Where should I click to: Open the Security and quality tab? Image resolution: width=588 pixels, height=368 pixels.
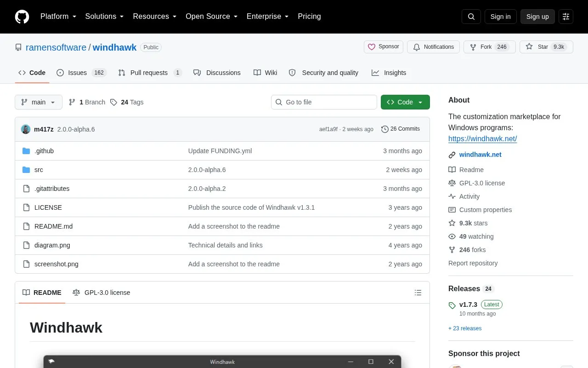click(323, 73)
